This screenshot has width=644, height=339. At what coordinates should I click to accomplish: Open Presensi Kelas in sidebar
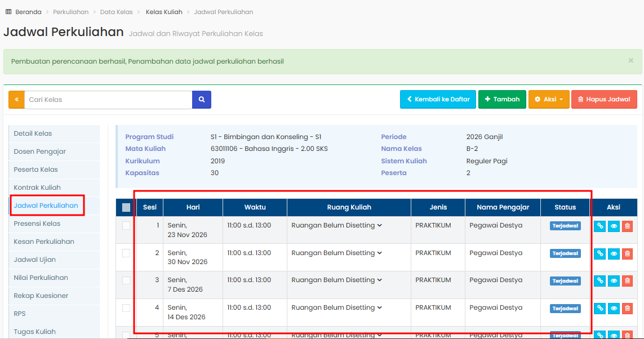pos(37,224)
